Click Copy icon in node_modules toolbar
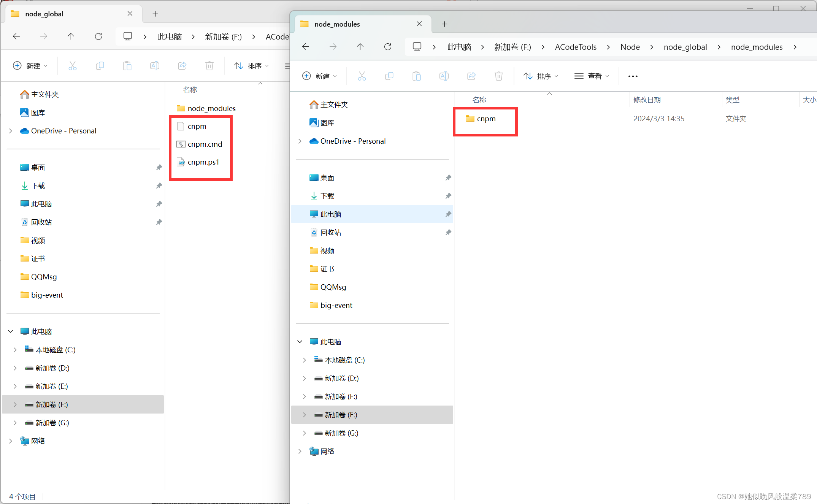The image size is (817, 504). point(389,76)
